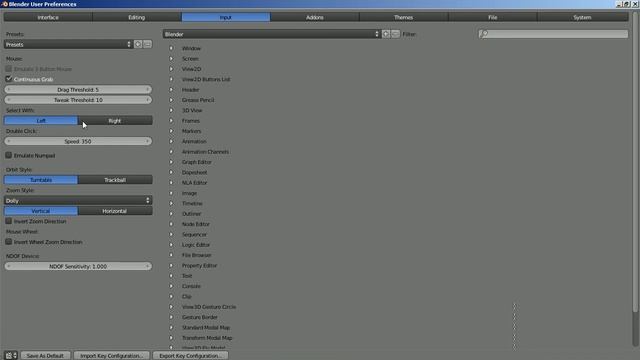Viewport: 640px width, 360px height.
Task: Remove key configuration preset minus icon beside Blender
Action: (395, 34)
